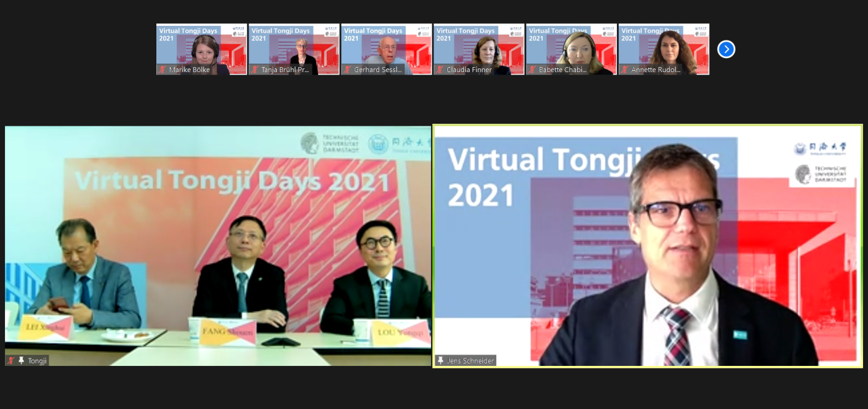Select Gerhard Sessl's video thumbnail
This screenshot has width=868, height=409.
tap(386, 49)
